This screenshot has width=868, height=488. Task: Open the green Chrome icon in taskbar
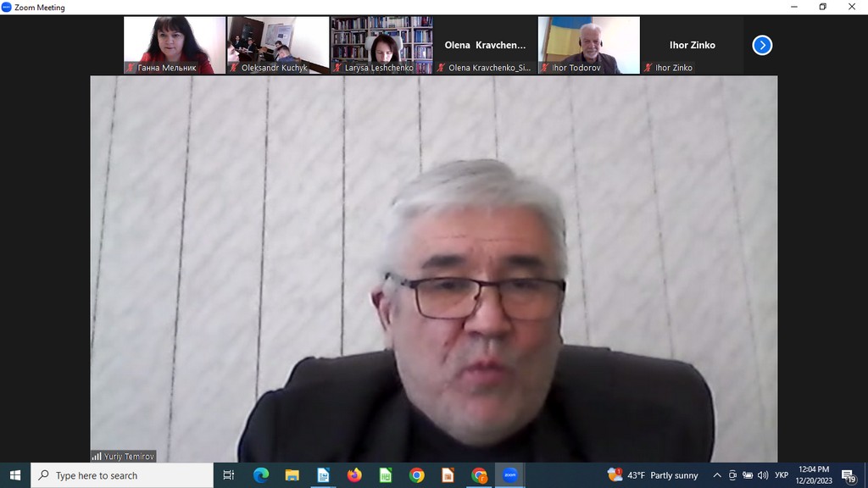416,475
